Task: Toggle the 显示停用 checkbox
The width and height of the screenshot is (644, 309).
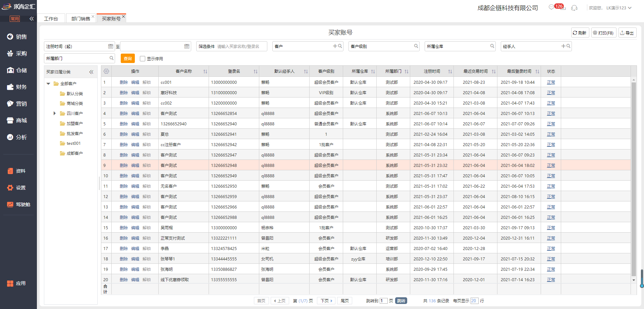Action: 143,59
